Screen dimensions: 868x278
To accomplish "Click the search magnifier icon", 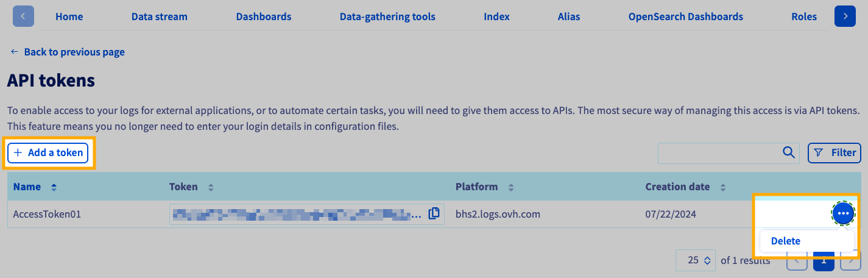I will pyautogui.click(x=788, y=152).
